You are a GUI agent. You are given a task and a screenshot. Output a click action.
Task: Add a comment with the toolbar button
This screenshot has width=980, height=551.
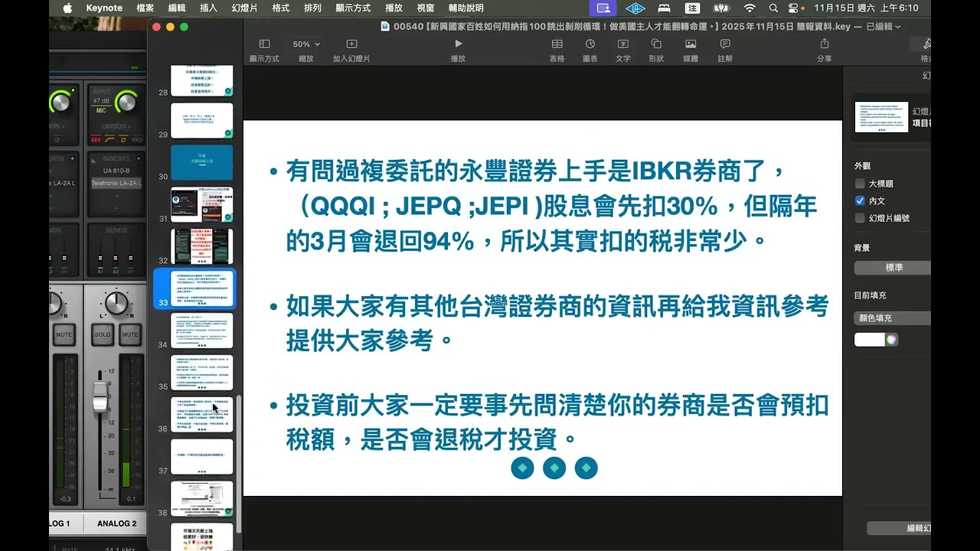[725, 44]
